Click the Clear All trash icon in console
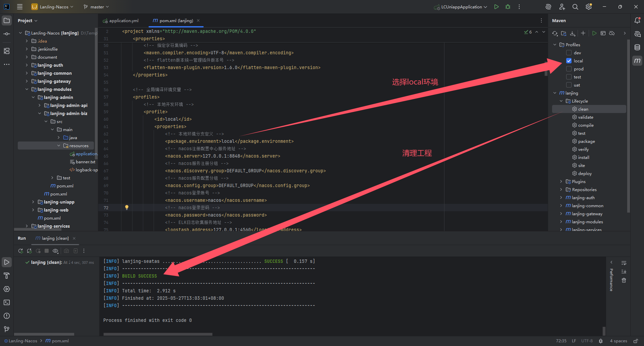The image size is (644, 346). (x=624, y=280)
